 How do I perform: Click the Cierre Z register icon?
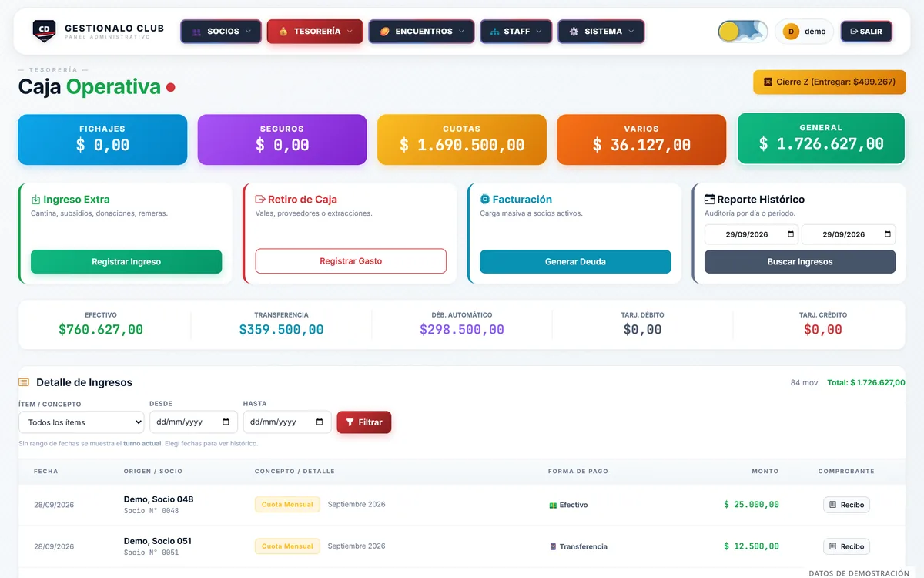tap(768, 82)
